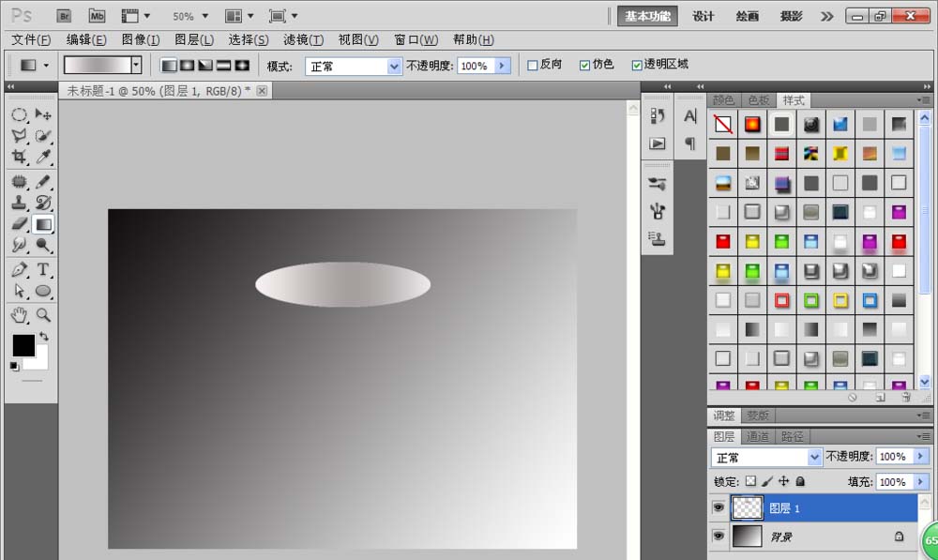Grab the Hand tool

tap(21, 315)
